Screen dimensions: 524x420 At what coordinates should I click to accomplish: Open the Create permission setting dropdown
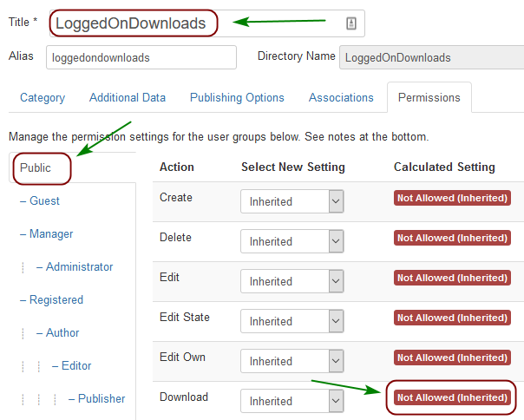click(292, 201)
